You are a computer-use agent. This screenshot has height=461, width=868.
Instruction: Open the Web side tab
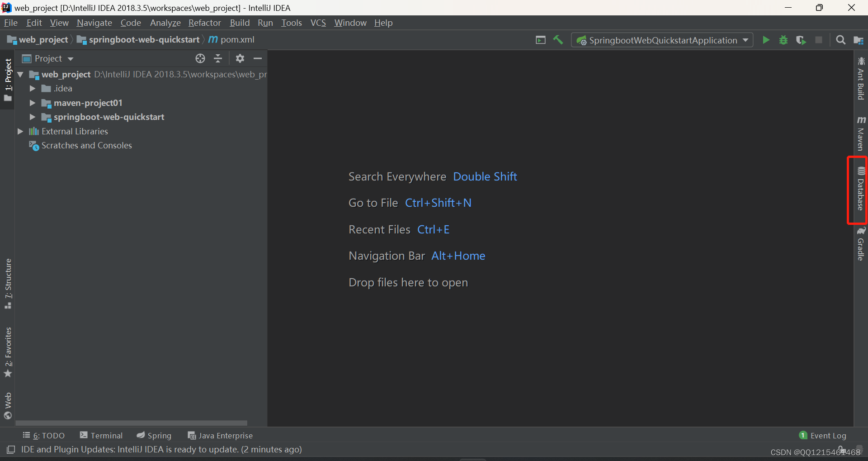8,406
